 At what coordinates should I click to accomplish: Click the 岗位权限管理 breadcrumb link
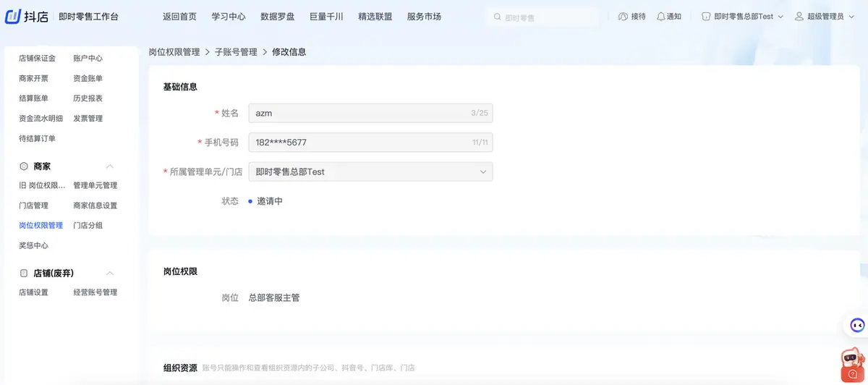pyautogui.click(x=174, y=52)
